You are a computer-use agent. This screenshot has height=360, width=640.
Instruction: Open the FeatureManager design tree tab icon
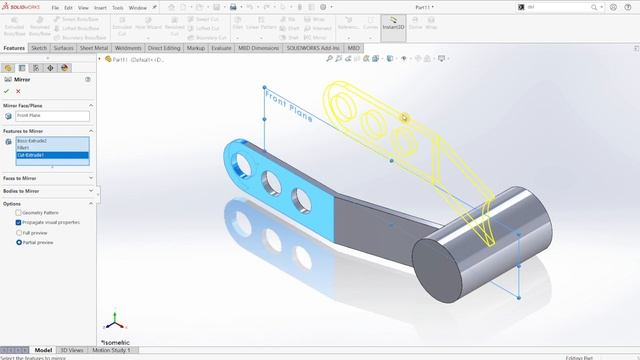click(x=8, y=68)
